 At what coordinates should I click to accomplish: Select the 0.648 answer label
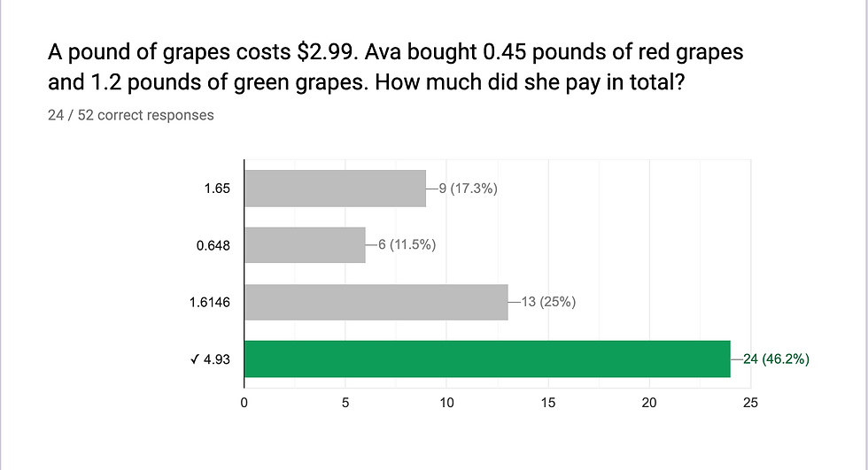coord(213,246)
